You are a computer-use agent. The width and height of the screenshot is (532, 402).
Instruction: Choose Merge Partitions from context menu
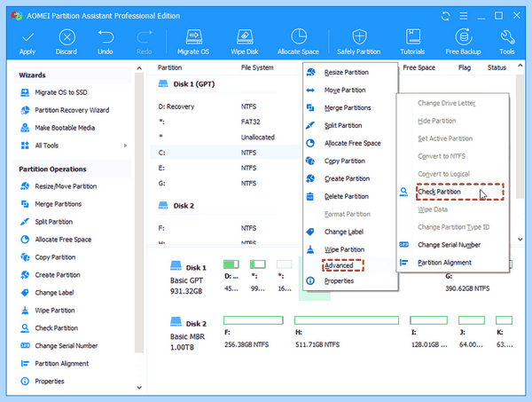point(350,107)
